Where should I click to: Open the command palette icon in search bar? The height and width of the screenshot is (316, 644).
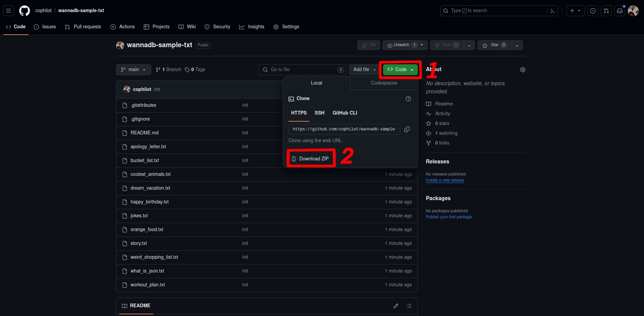[552, 11]
